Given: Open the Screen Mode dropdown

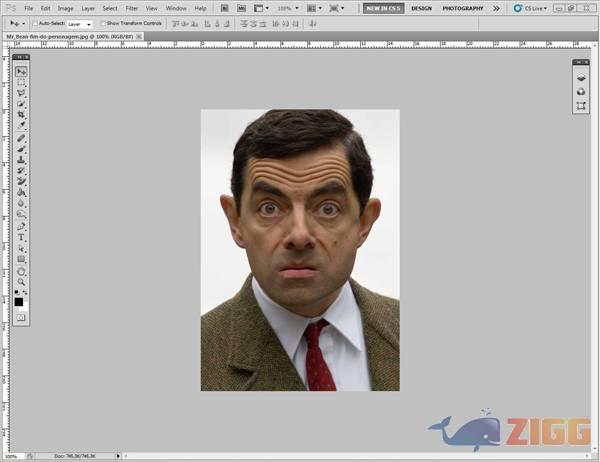Looking at the screenshot, I should click(337, 8).
